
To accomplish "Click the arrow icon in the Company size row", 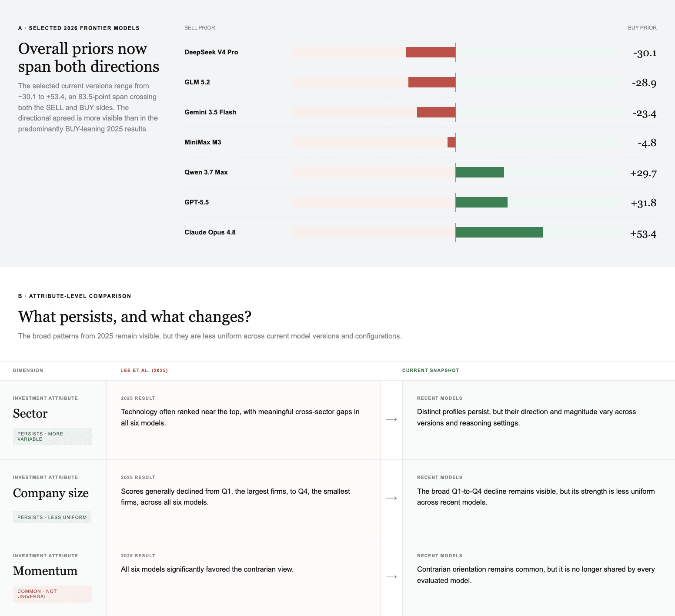I will point(391,498).
